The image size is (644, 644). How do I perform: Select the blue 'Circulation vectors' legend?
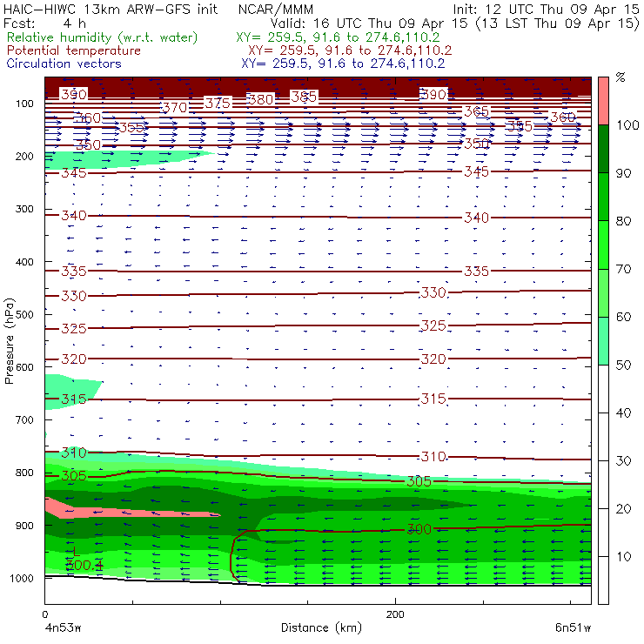[64, 64]
